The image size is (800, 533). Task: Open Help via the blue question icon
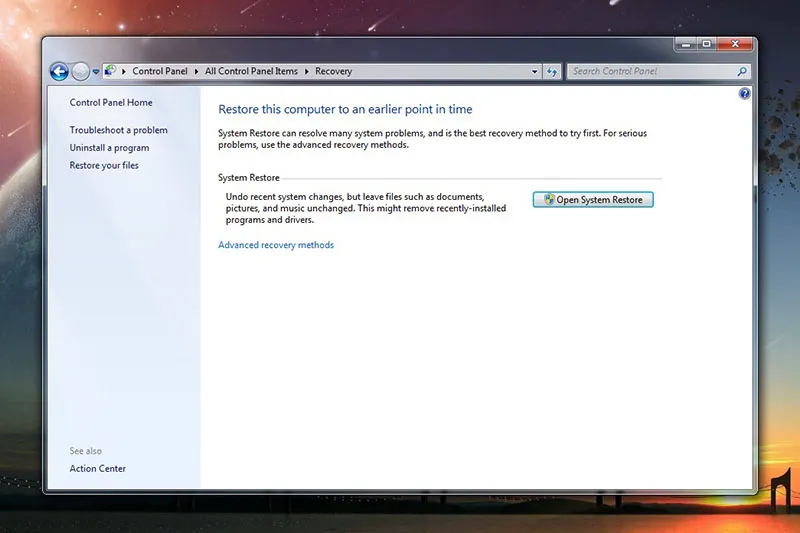point(744,93)
